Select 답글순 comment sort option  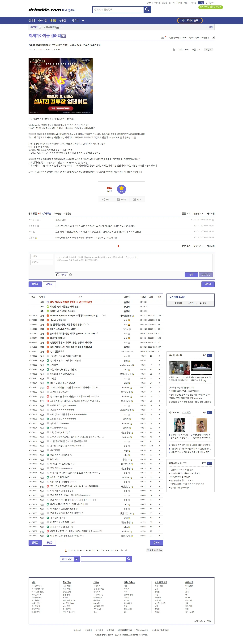[x=67, y=213]
